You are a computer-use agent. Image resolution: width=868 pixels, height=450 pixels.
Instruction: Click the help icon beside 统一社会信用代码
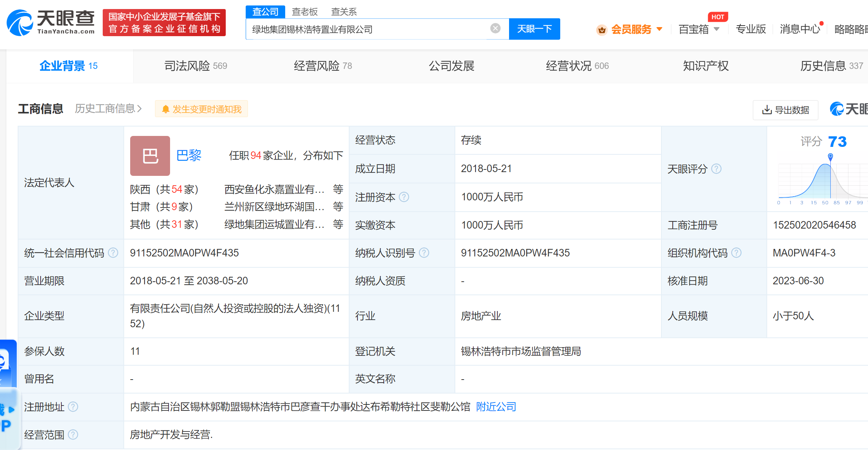coord(113,253)
